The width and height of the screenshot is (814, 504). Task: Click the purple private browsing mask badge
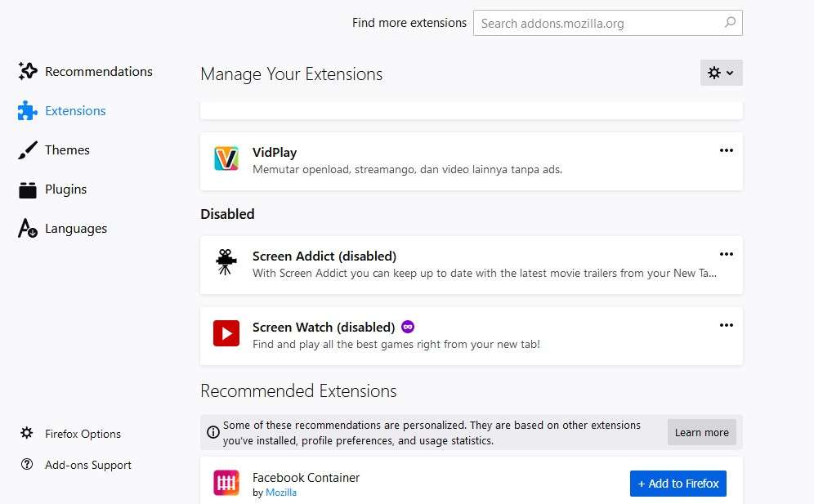click(x=408, y=327)
